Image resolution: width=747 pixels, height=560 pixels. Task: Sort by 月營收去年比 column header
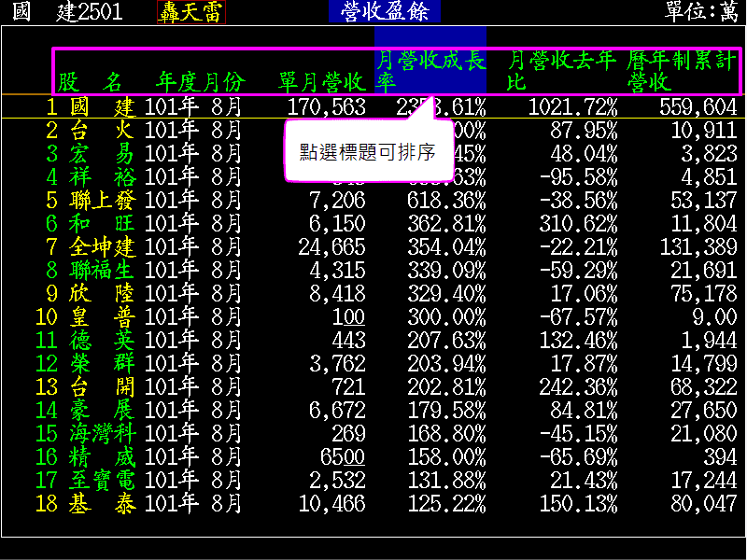click(x=562, y=71)
